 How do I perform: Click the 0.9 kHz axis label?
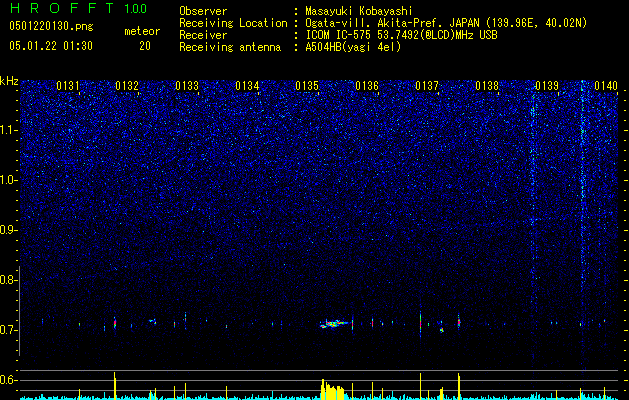click(9, 230)
